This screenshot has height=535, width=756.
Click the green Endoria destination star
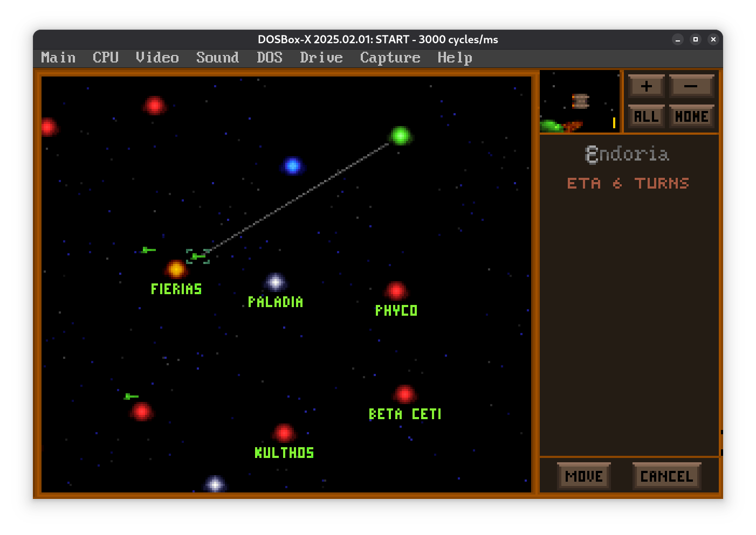point(400,135)
